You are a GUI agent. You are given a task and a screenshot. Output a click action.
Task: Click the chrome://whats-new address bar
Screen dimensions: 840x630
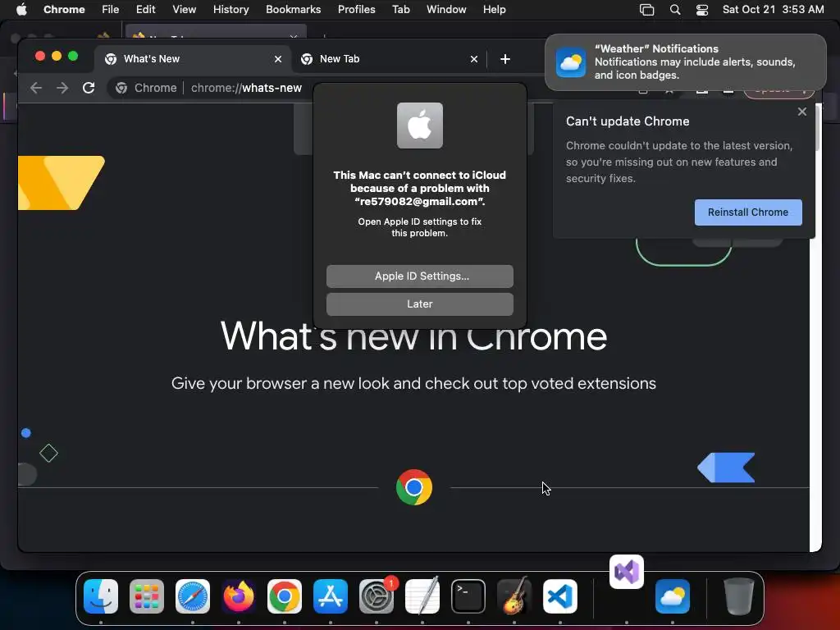(246, 88)
